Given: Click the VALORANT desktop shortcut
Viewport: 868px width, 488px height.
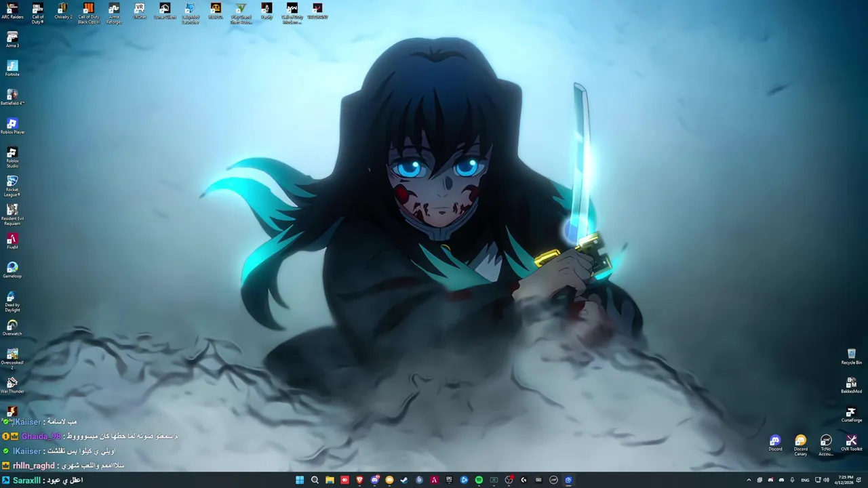Looking at the screenshot, I should point(317,12).
